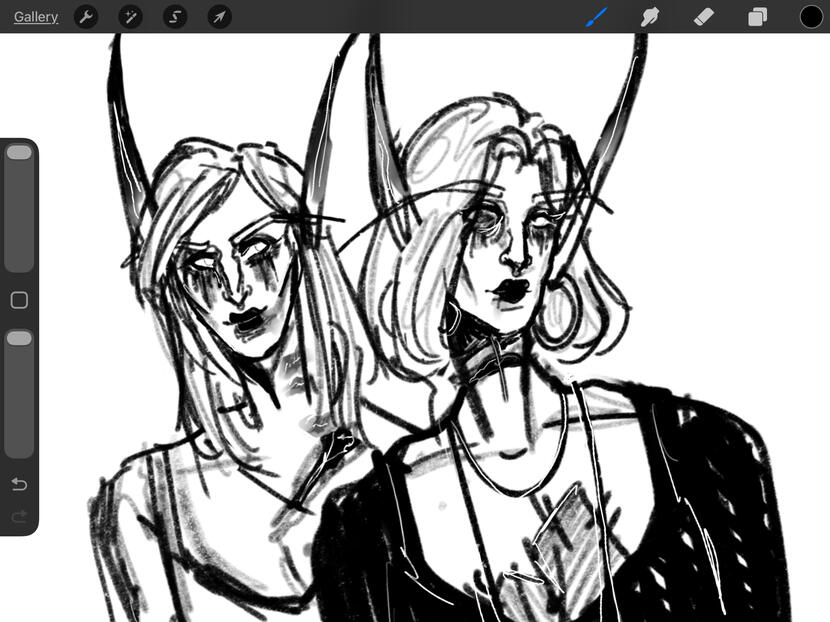Viewport: 830px width, 622px height.
Task: Undo the last stroke with the sidebar arrow
Action: click(19, 484)
